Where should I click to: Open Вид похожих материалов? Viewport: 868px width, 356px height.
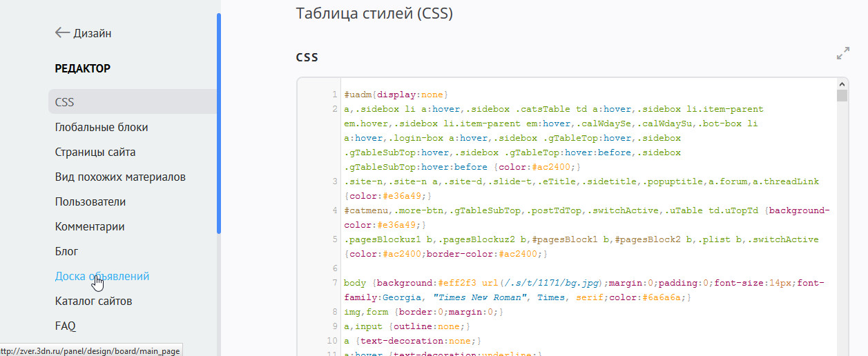click(120, 177)
